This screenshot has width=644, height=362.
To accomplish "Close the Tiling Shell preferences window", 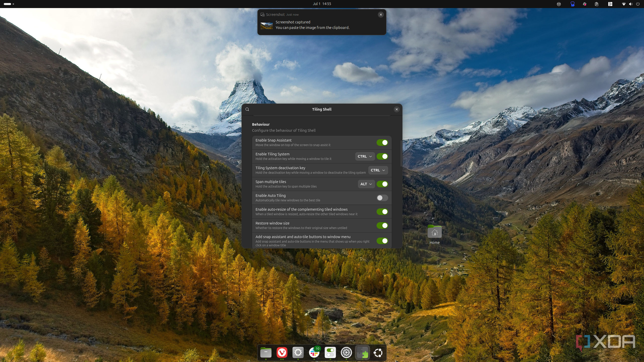I will coord(396,109).
